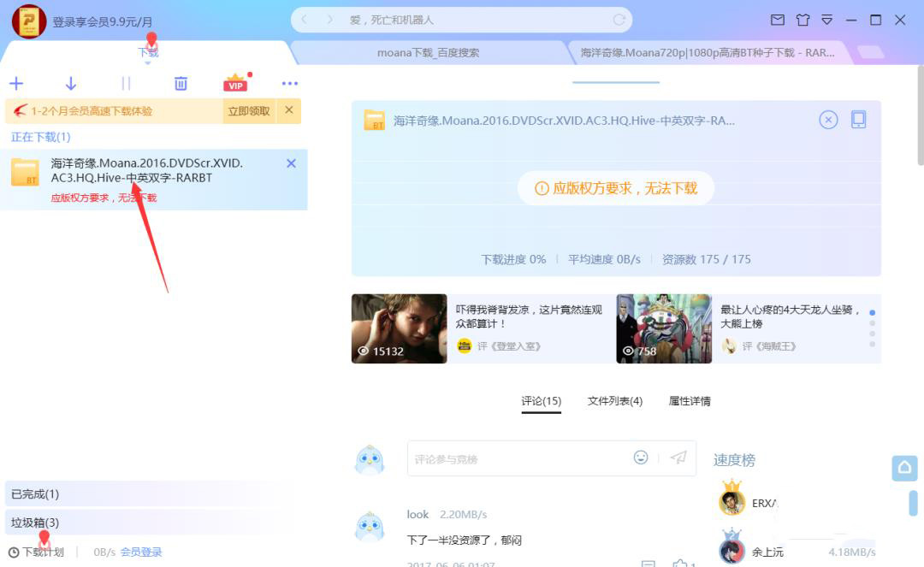
Task: Send a comment with the paper plane icon
Action: point(678,458)
